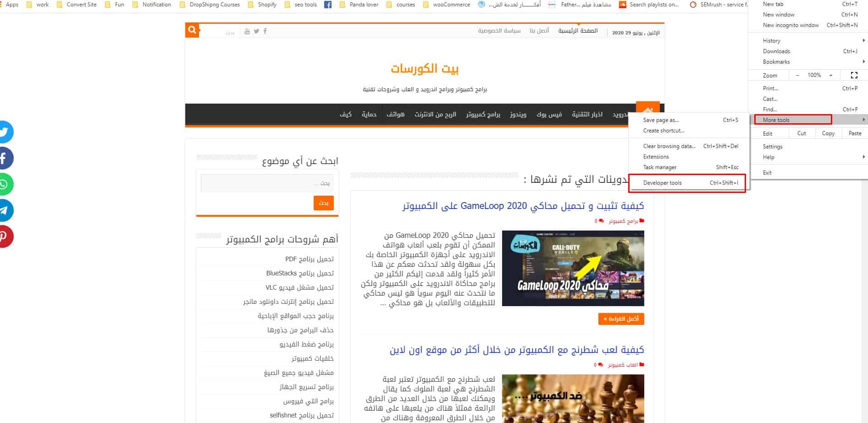Screen dimensions: 868x423
Task: Click the red Pinterest share button
Action: click(5, 236)
